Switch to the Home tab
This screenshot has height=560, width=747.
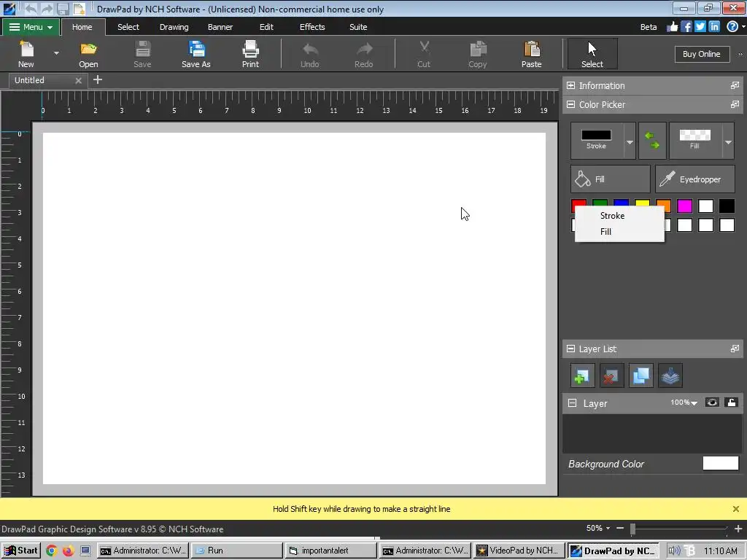(82, 27)
